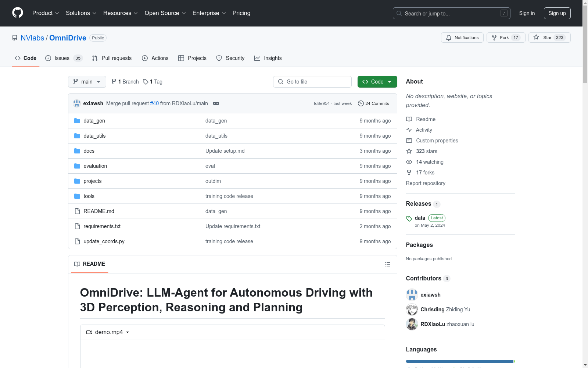
Task: Click the Notifications bell button
Action: (462, 38)
